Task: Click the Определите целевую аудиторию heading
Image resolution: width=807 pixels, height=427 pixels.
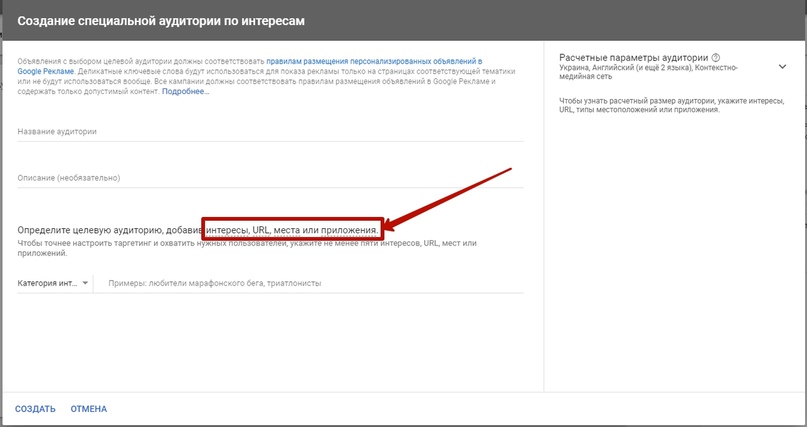Action: click(x=198, y=230)
